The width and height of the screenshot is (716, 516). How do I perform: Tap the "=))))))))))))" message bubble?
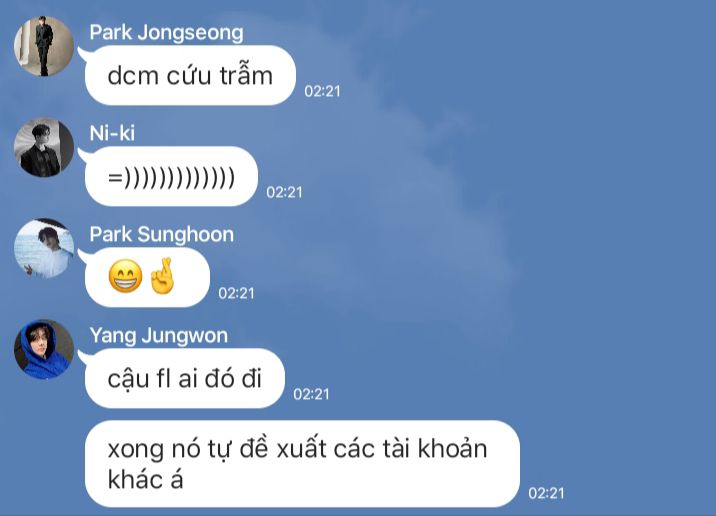click(171, 177)
